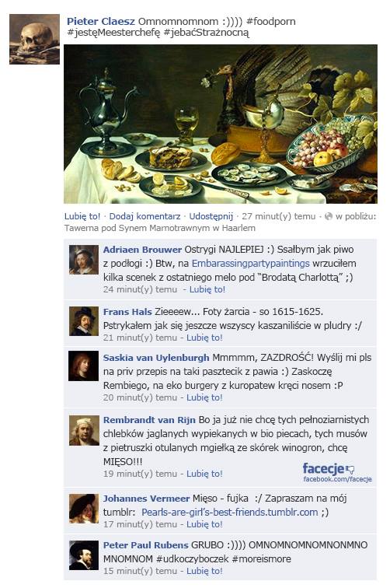The height and width of the screenshot is (588, 390).
Task: Open Adriaen Brouwer's avatar
Action: 84,260
